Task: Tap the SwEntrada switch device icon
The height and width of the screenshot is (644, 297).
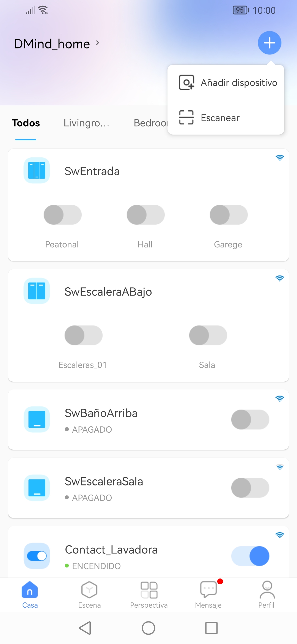Action: 37,171
